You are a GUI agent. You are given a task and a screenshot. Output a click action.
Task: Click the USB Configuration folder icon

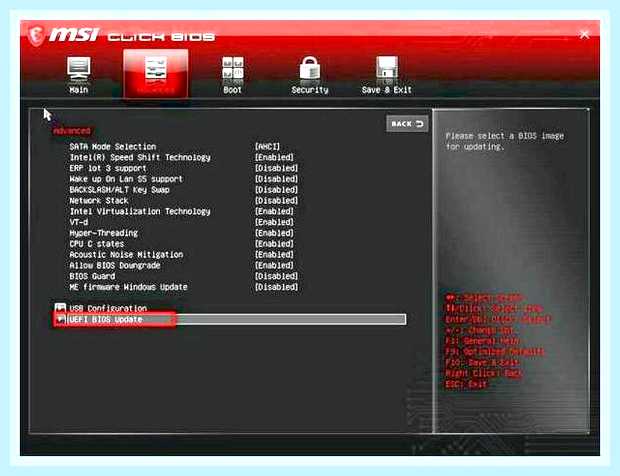(60, 308)
